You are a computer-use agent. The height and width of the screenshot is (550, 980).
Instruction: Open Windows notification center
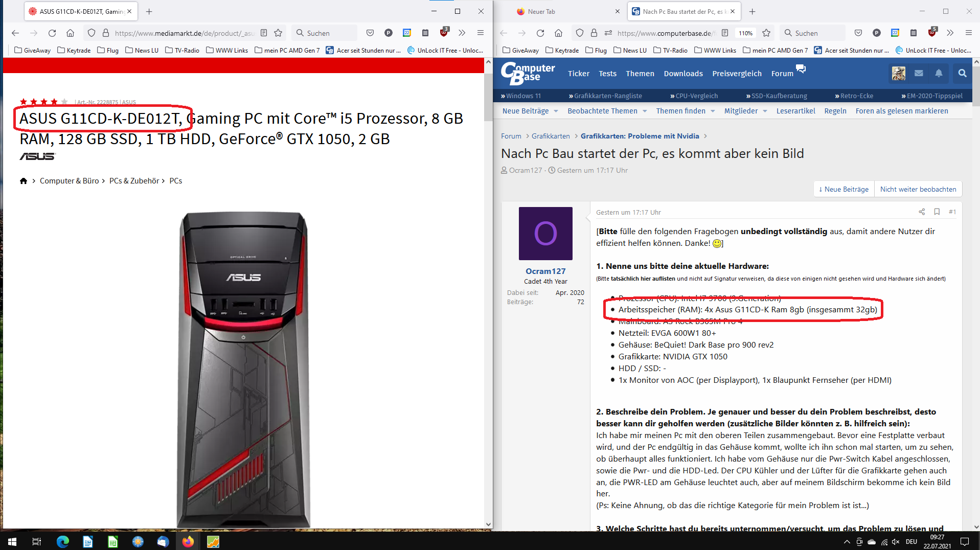pos(965,541)
